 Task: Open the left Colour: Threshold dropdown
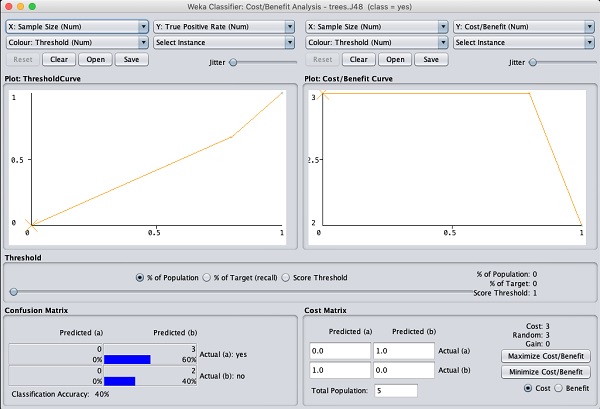[77, 42]
